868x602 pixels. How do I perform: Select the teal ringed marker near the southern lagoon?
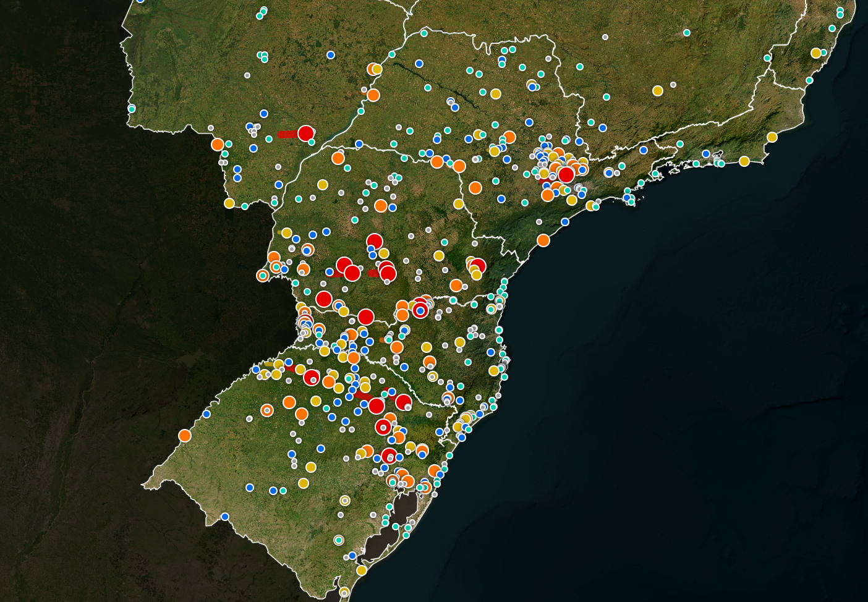coord(339,540)
